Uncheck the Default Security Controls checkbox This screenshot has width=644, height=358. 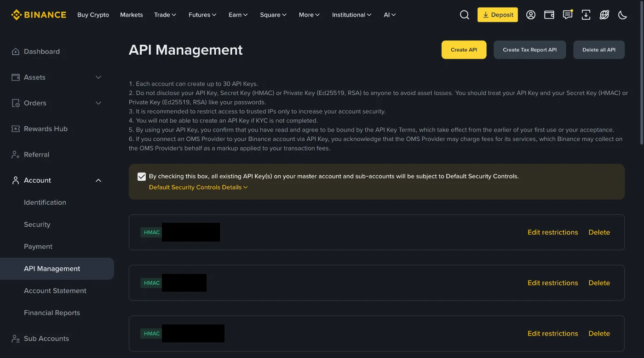tap(142, 177)
